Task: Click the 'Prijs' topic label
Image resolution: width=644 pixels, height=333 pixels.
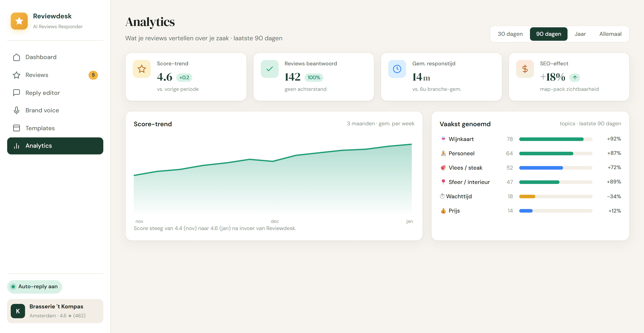Action: pyautogui.click(x=454, y=211)
